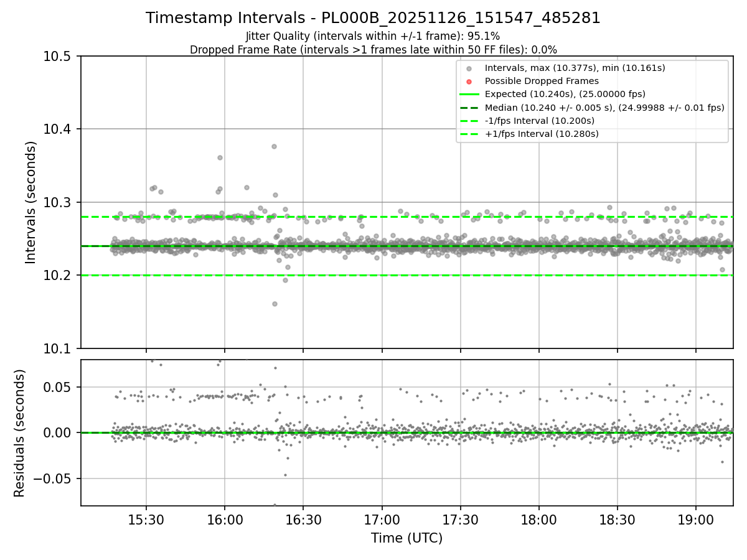The image size is (747, 560).
Task: Click the 15:30 time tick label
Action: point(146,520)
